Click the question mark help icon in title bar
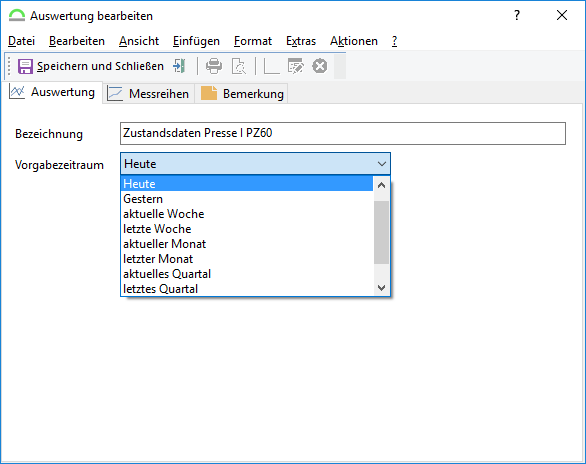This screenshot has height=464, width=586. click(x=517, y=15)
